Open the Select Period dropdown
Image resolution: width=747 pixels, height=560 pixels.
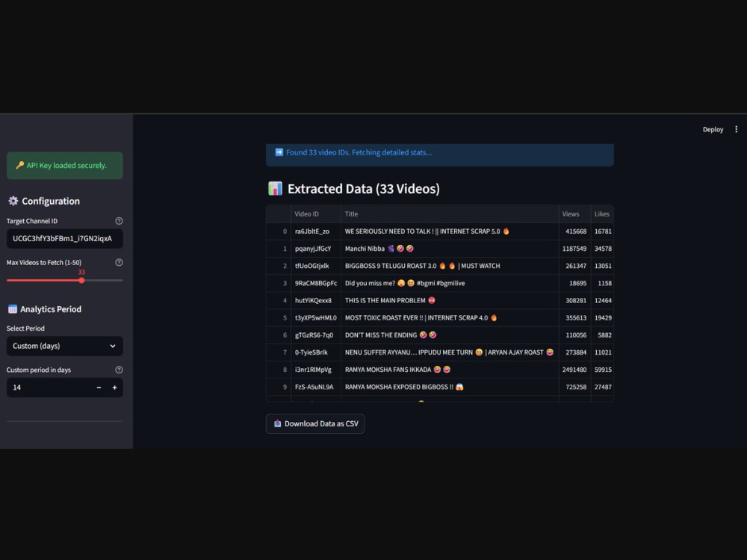(65, 346)
